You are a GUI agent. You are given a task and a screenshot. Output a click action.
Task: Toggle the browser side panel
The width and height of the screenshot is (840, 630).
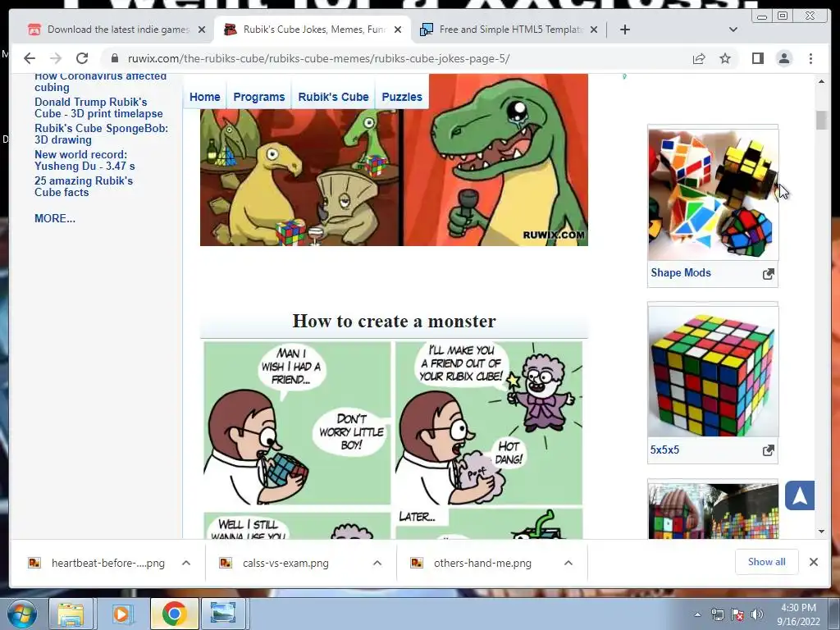pos(757,58)
